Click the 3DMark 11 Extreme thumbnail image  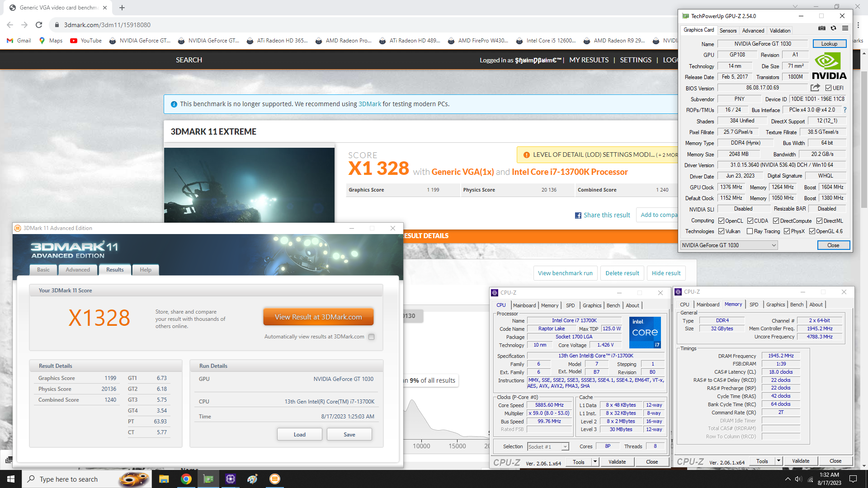pos(249,185)
